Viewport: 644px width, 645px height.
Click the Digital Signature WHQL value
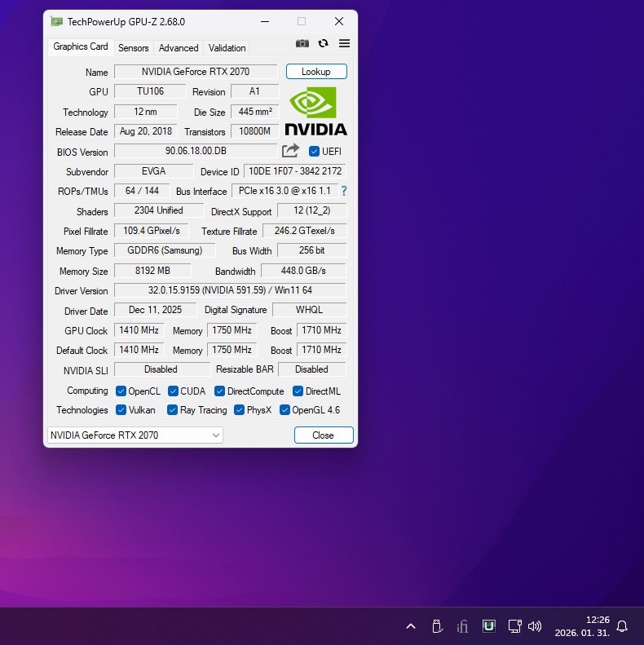pyautogui.click(x=309, y=310)
